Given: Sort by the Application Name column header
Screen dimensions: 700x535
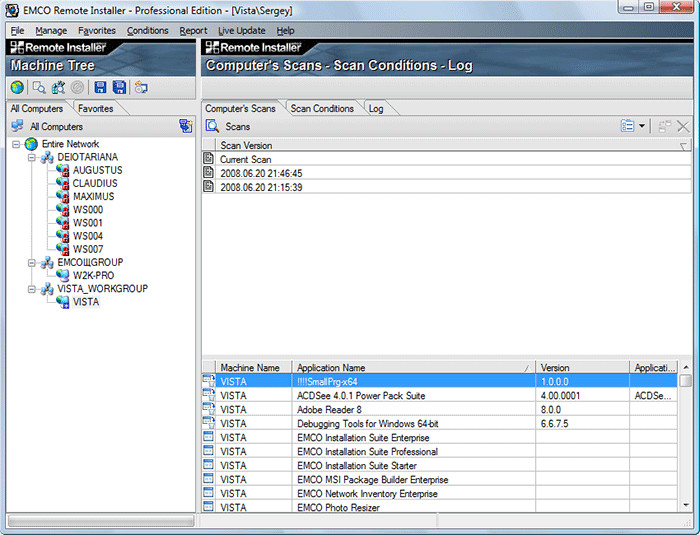Looking at the screenshot, I should point(413,367).
